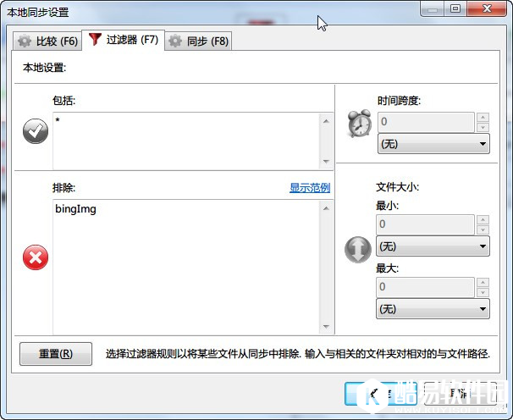Click the gear icon on the 同步 tab

[174, 41]
